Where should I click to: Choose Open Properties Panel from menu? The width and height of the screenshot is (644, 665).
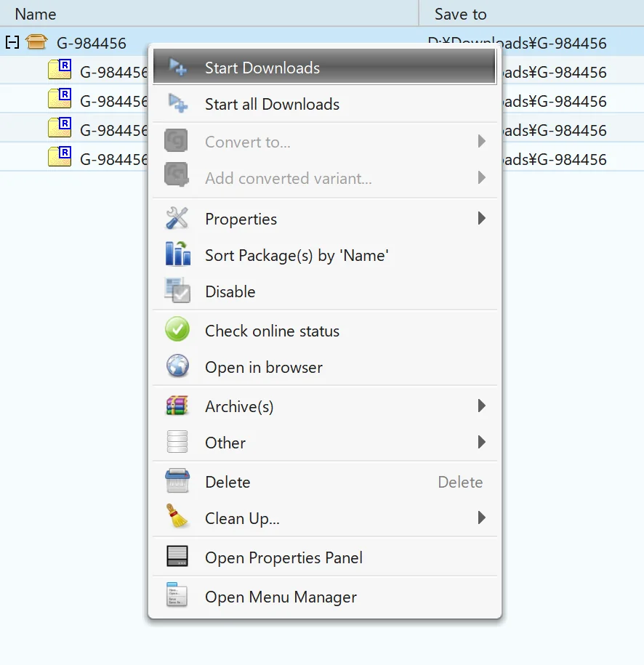[x=283, y=557]
